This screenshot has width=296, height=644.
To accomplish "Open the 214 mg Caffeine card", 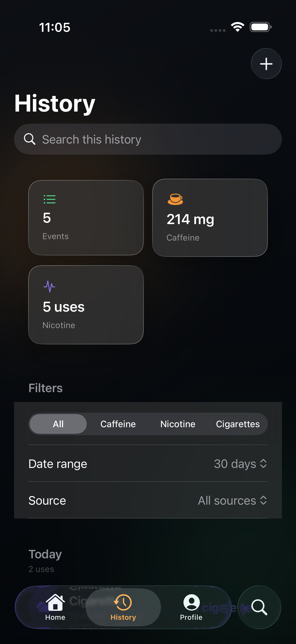I will pos(210,218).
